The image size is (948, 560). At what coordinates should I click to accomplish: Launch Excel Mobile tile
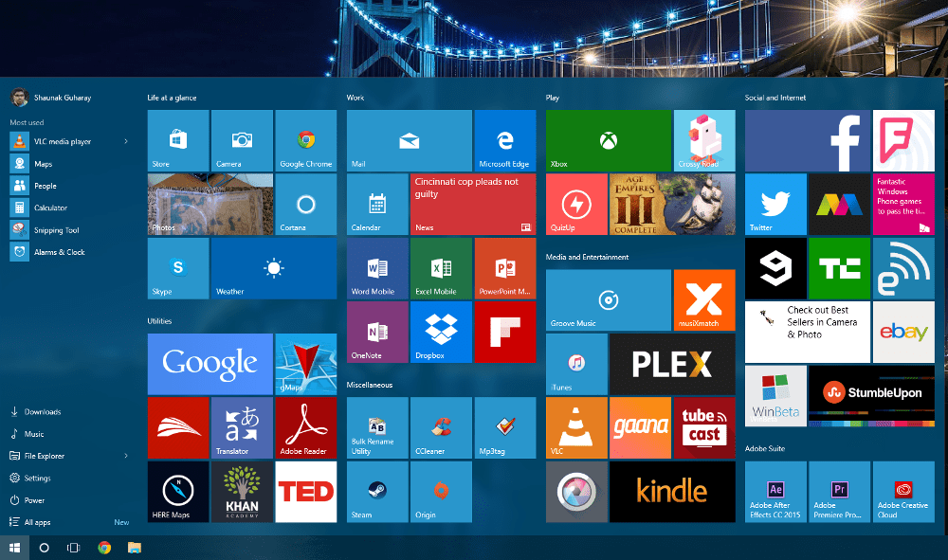[441, 268]
